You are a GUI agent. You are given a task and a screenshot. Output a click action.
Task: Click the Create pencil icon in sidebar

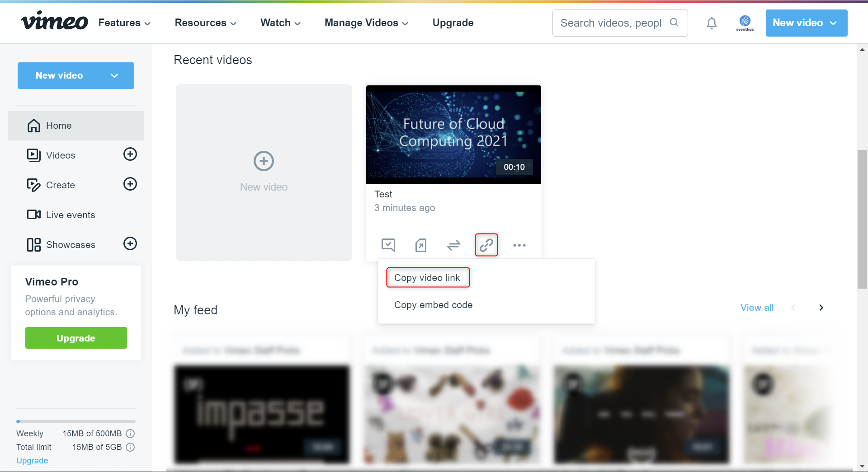(34, 185)
